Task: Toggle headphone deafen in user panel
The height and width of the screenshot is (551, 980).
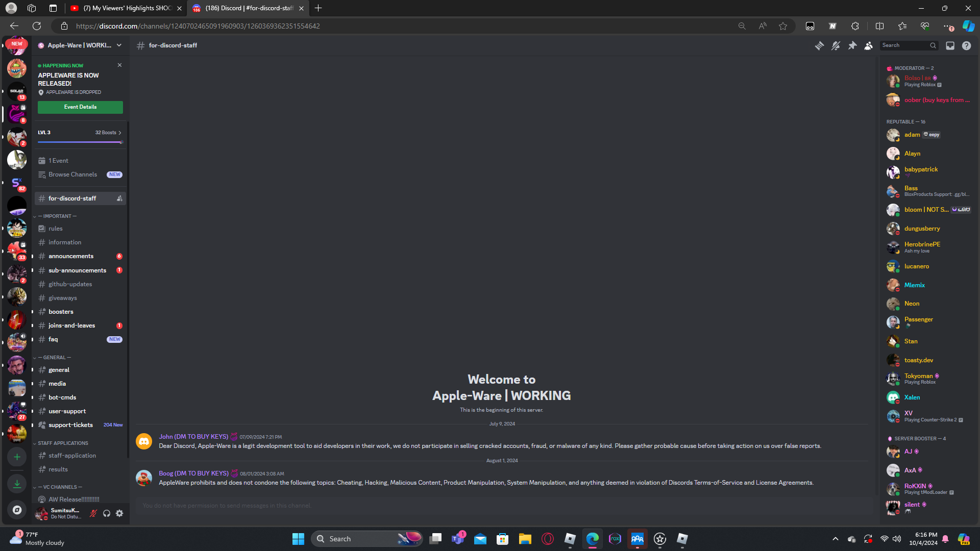Action: (x=107, y=514)
